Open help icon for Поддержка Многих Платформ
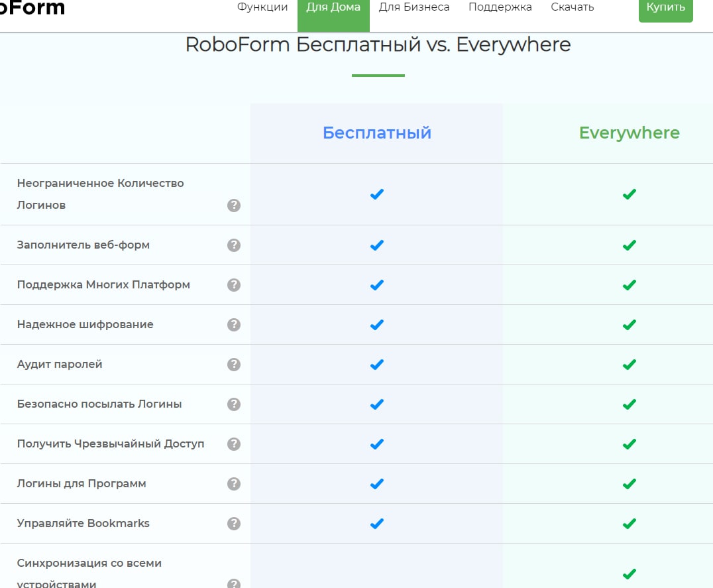This screenshot has height=588, width=713. (234, 285)
